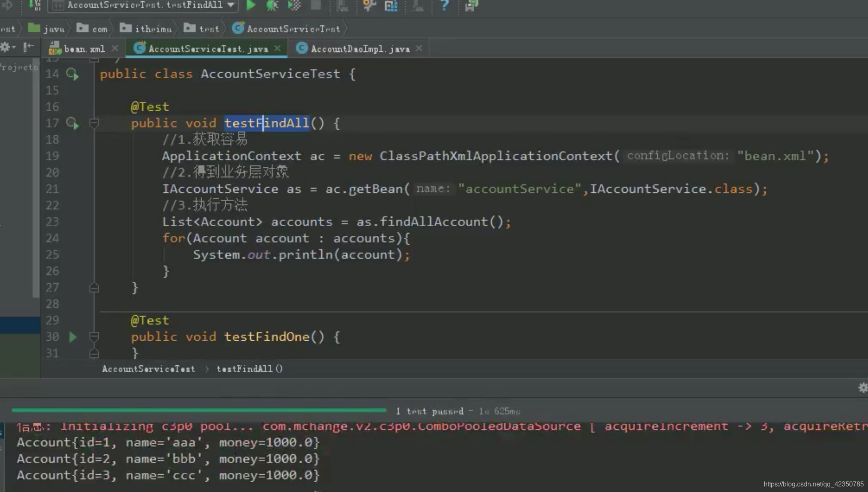
Task: Close the AccountDaoImpl.java tab
Action: pyautogui.click(x=419, y=48)
